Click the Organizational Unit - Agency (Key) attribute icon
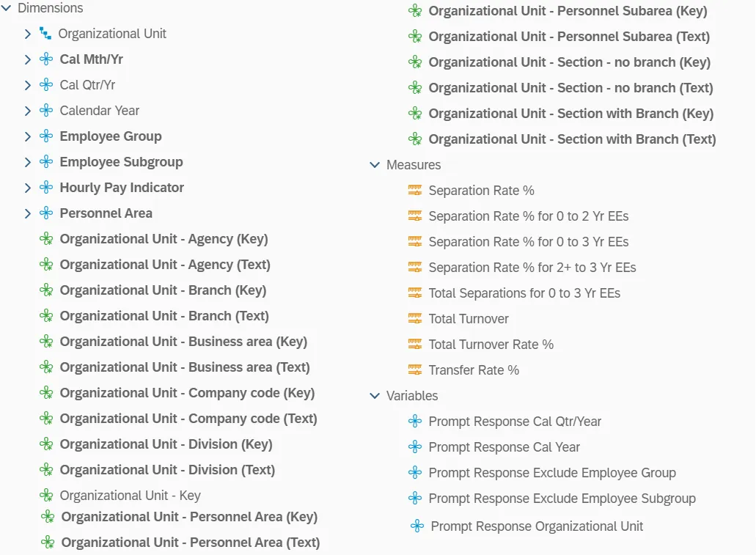The height and width of the screenshot is (555, 756). point(46,239)
